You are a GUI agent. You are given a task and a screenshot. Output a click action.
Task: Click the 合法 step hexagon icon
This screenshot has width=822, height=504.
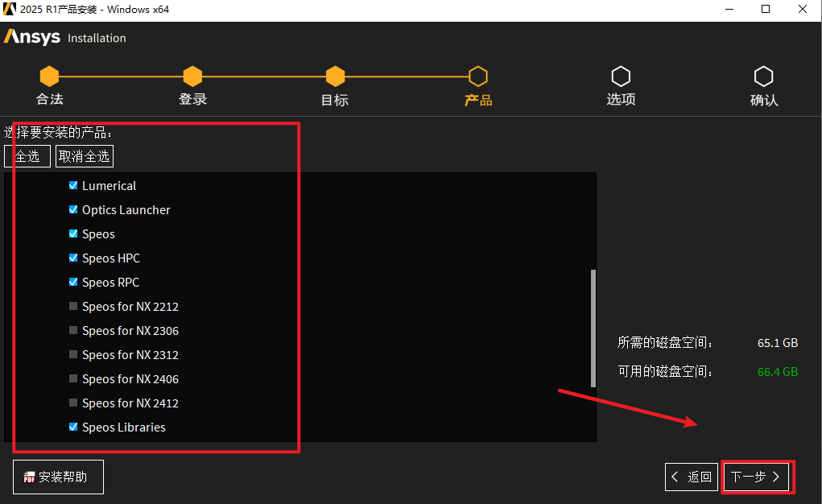coord(49,76)
